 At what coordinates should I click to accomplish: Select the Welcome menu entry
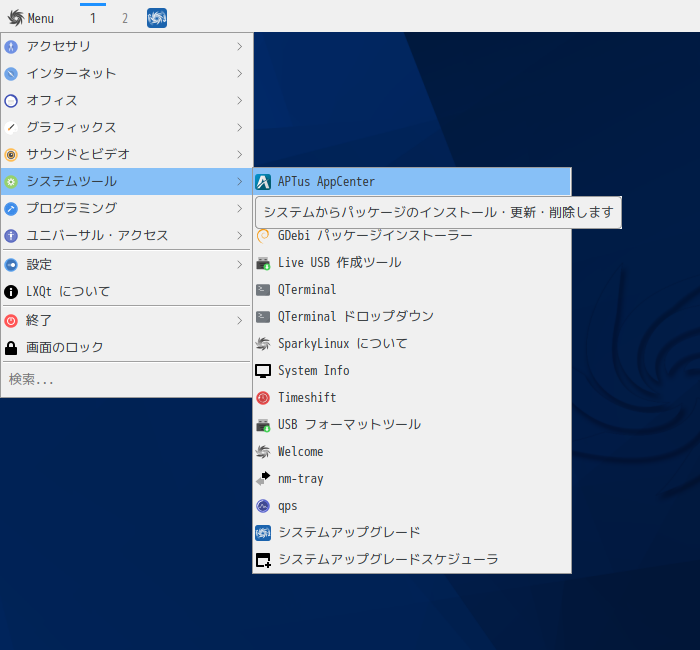pos(412,451)
